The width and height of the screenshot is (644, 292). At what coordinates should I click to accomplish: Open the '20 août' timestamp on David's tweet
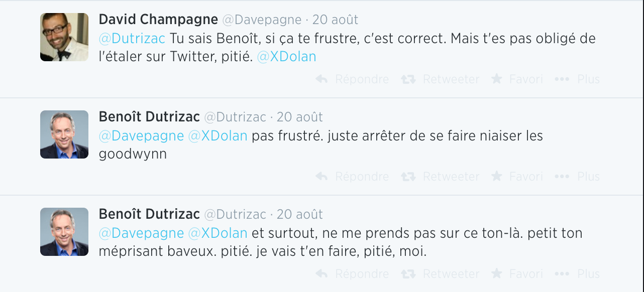[x=335, y=20]
